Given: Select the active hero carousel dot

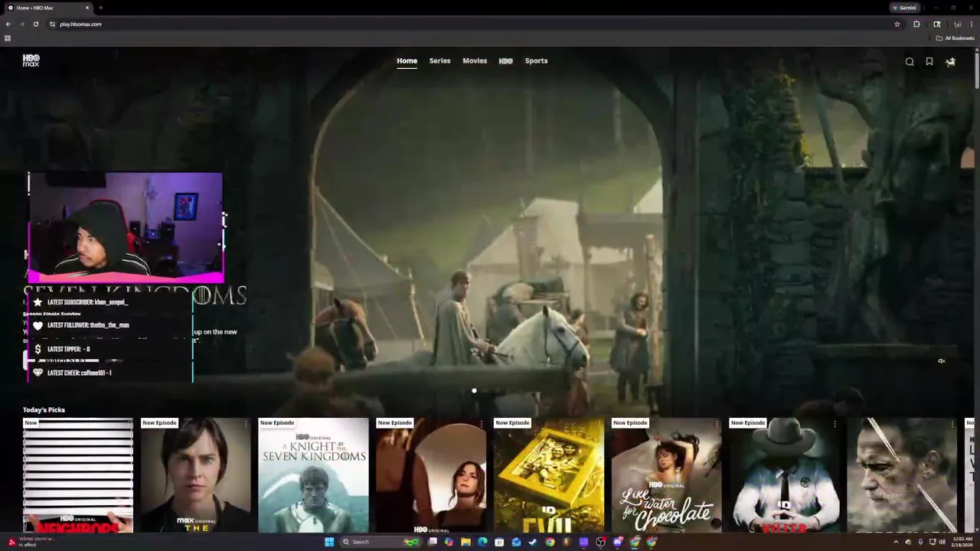Looking at the screenshot, I should (474, 391).
